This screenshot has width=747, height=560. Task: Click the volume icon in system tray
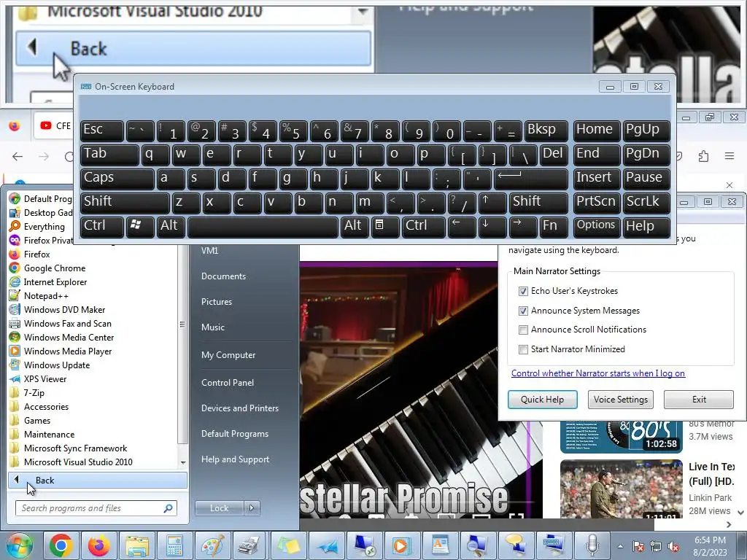[x=673, y=546]
